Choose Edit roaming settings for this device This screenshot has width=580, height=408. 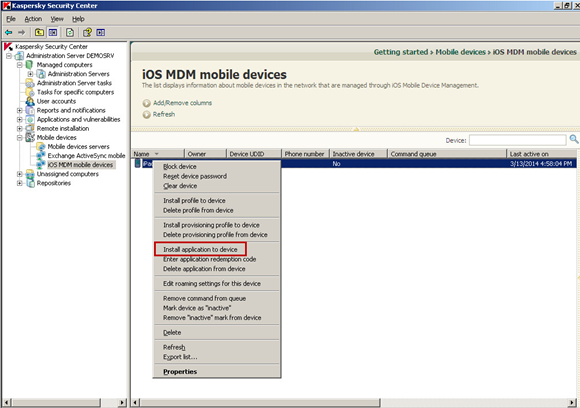pyautogui.click(x=217, y=283)
